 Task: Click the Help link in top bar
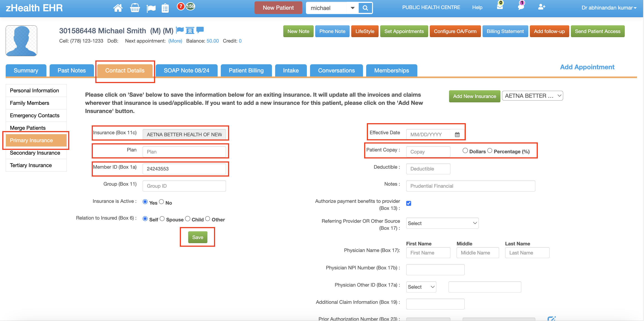tap(477, 7)
